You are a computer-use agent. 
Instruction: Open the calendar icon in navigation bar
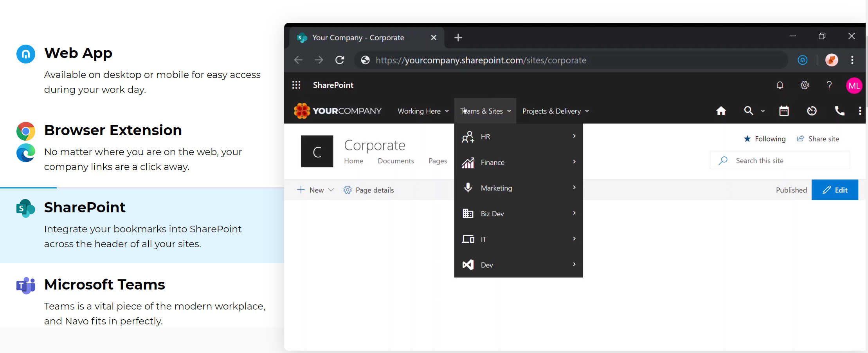(x=784, y=111)
